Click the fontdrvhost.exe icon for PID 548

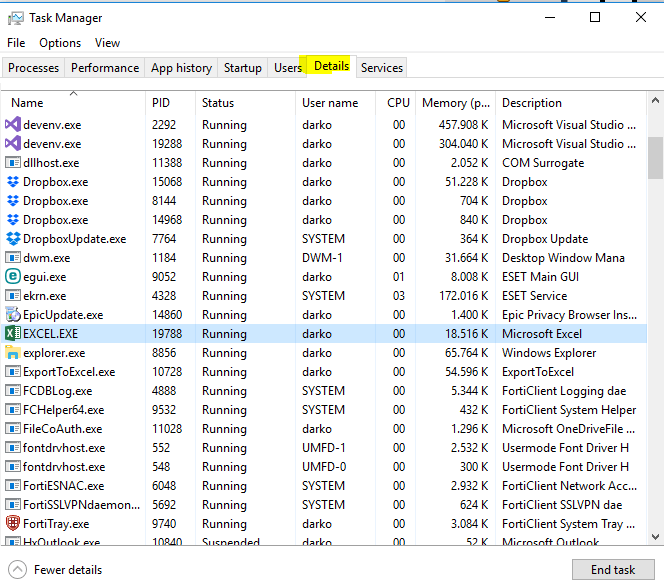[13, 467]
